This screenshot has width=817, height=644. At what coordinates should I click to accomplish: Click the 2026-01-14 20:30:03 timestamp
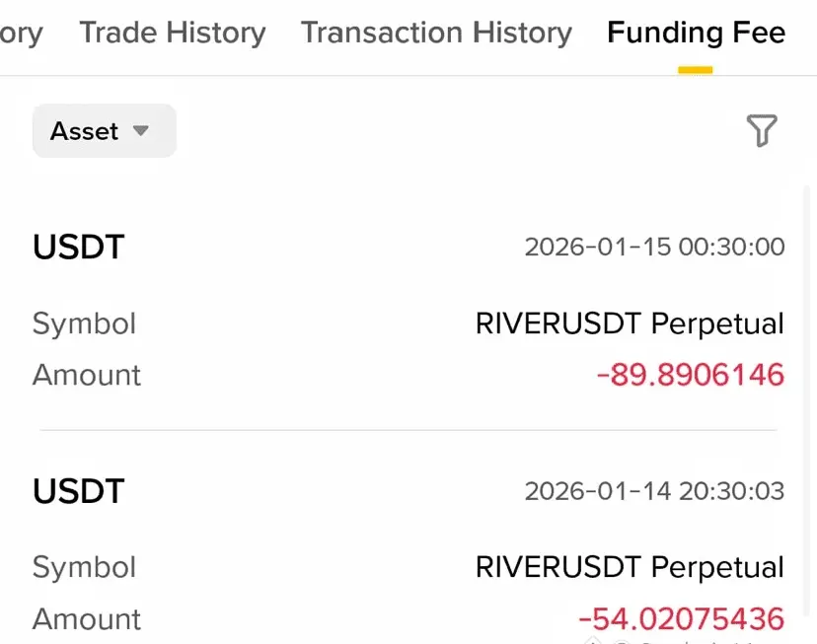[654, 491]
